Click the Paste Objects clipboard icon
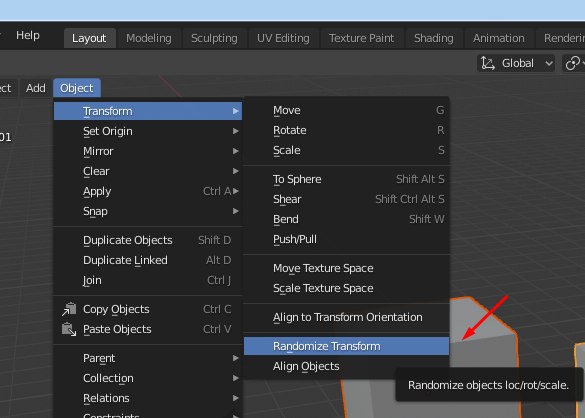 pyautogui.click(x=69, y=329)
